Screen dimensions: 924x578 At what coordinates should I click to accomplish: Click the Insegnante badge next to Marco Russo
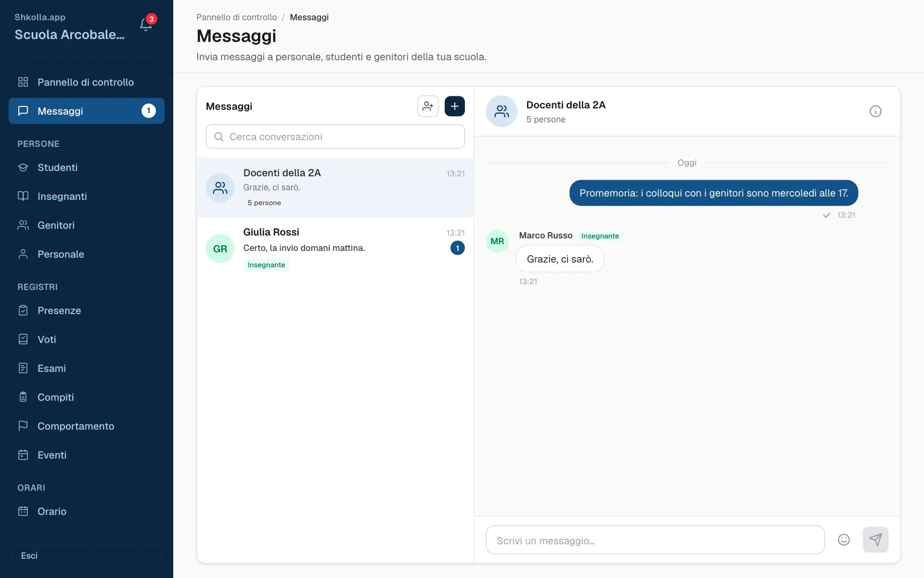coord(600,236)
